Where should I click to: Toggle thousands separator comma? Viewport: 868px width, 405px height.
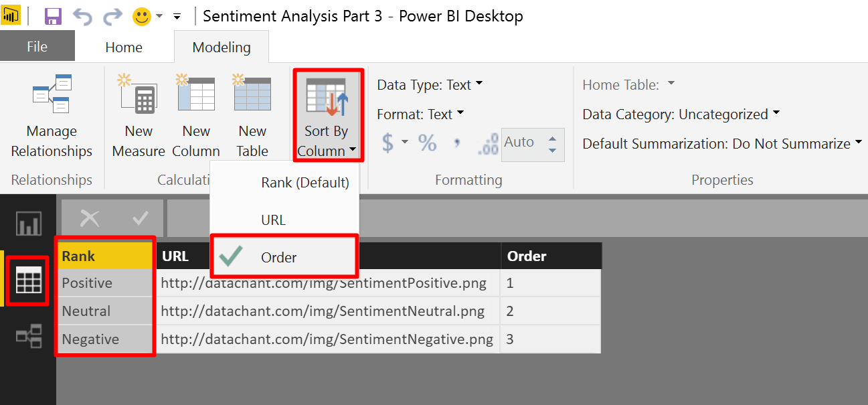pyautogui.click(x=457, y=143)
